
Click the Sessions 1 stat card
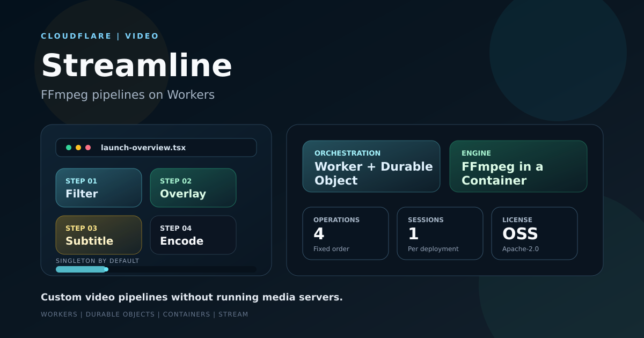tap(440, 233)
